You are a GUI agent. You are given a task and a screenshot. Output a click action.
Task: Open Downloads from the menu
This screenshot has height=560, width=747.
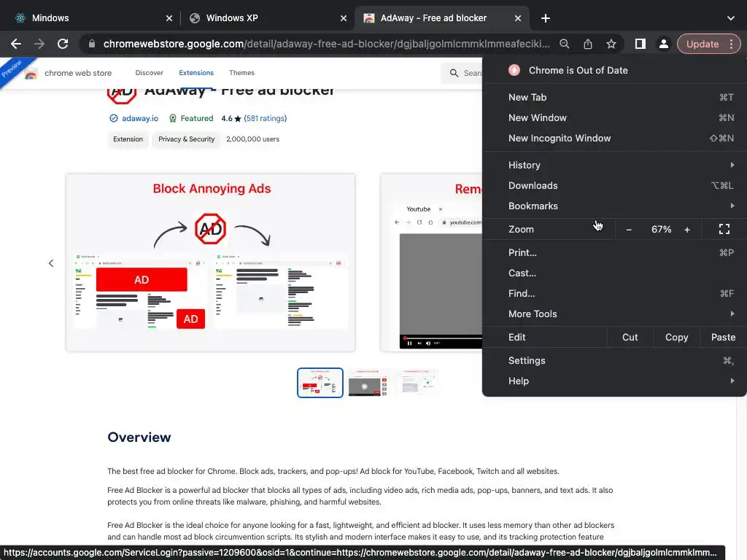614,186
